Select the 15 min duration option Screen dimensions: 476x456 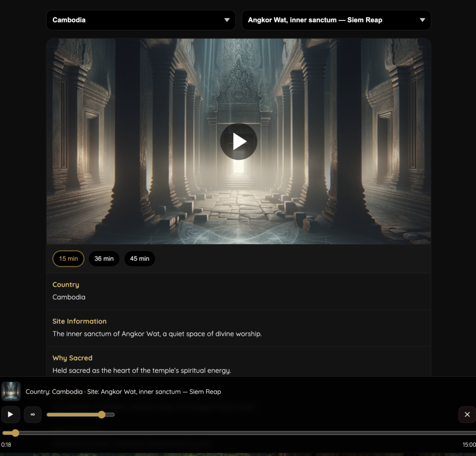(x=68, y=259)
